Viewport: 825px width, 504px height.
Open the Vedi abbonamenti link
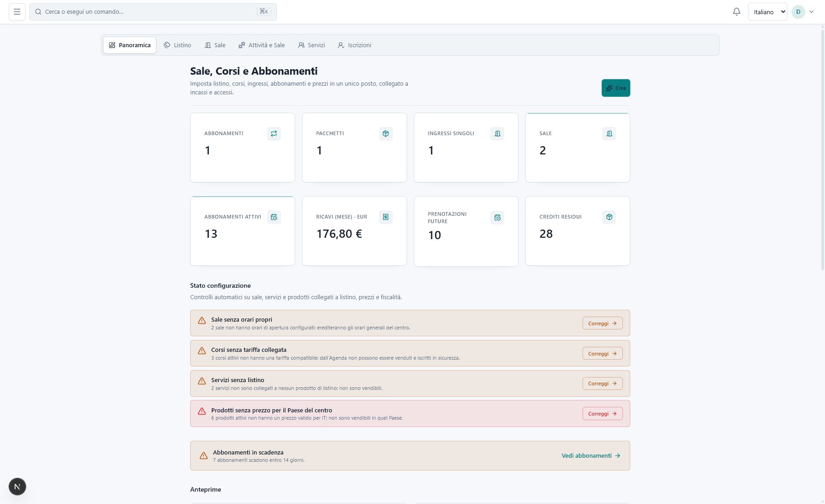[x=591, y=456]
